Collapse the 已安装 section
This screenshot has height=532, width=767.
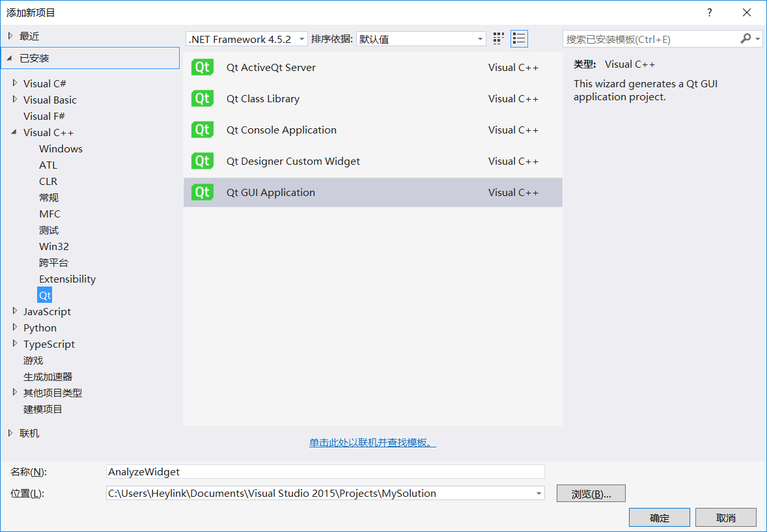point(9,58)
